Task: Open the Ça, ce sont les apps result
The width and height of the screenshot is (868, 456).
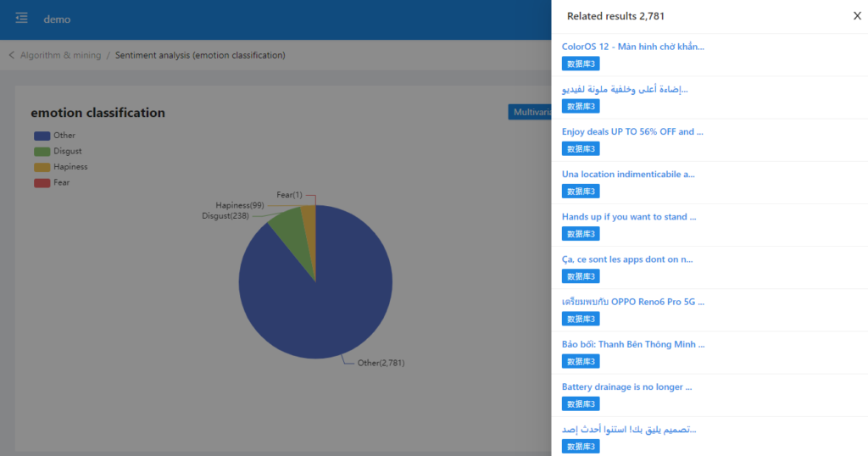Action: point(626,259)
